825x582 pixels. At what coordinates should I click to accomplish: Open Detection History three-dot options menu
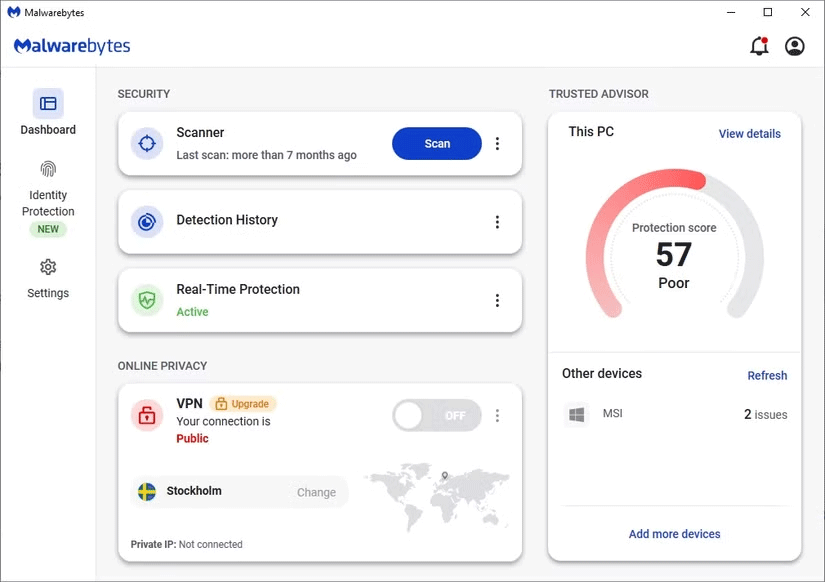click(x=497, y=221)
